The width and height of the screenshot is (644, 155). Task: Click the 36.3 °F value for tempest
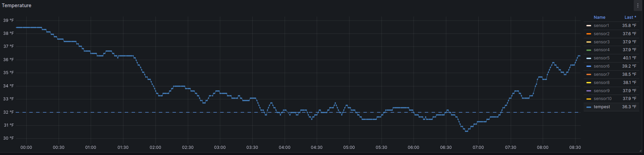click(x=629, y=107)
